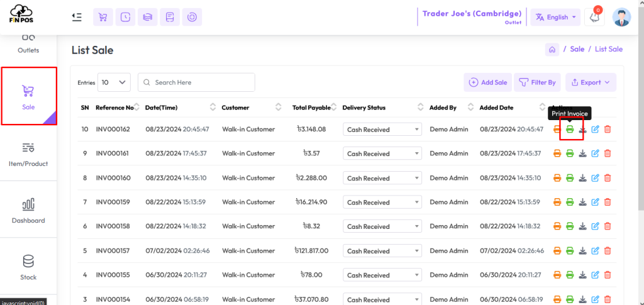644x305 pixels.
Task: Open Delivery Status dropdown for INV000157
Action: (382, 251)
